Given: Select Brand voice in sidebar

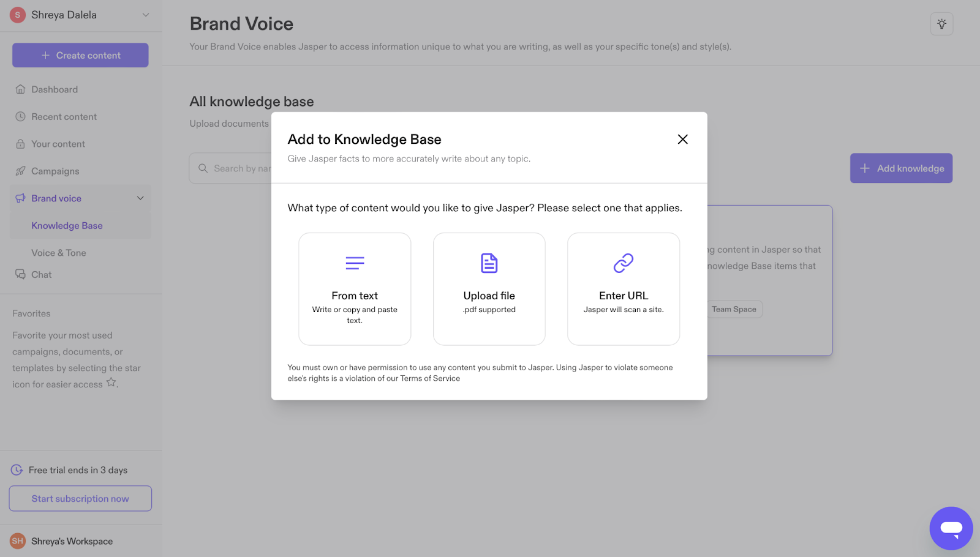Looking at the screenshot, I should point(80,198).
